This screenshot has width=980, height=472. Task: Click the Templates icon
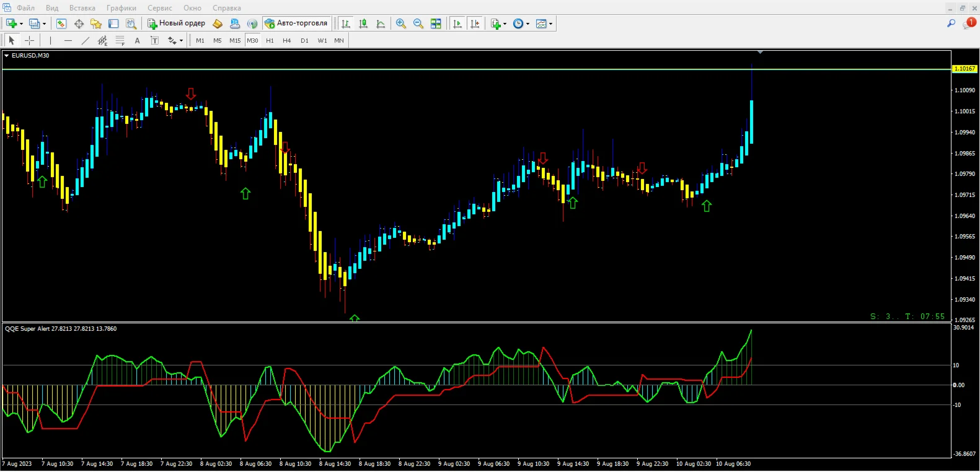point(541,24)
